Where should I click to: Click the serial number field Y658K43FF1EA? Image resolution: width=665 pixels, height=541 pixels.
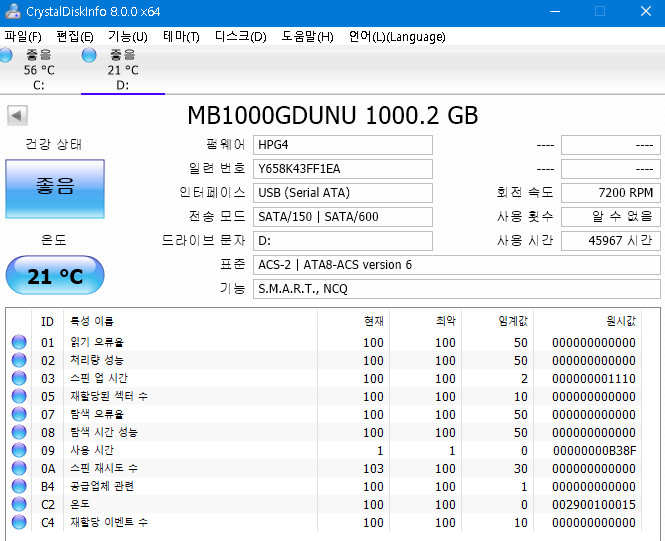[x=343, y=169]
